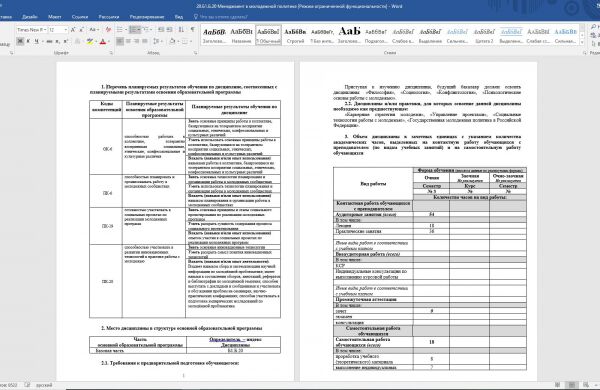Switch to Read Mode view in the status bar
This screenshot has width=600, height=390.
tap(558, 385)
